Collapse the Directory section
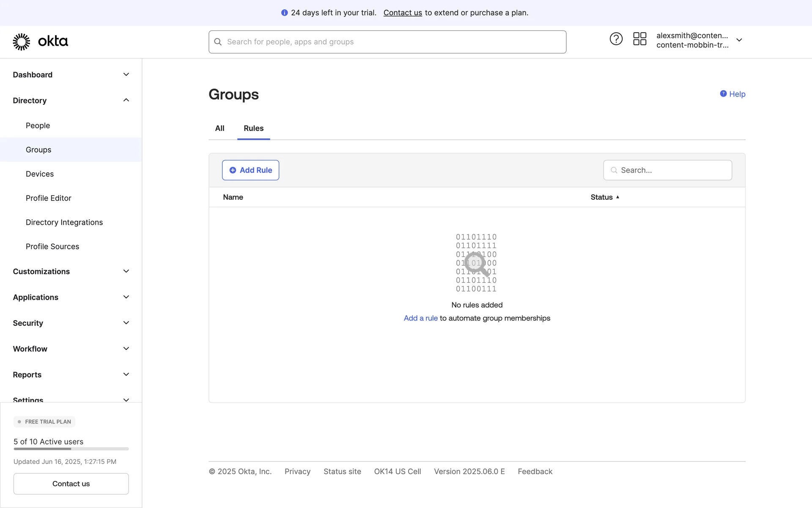 tap(126, 100)
